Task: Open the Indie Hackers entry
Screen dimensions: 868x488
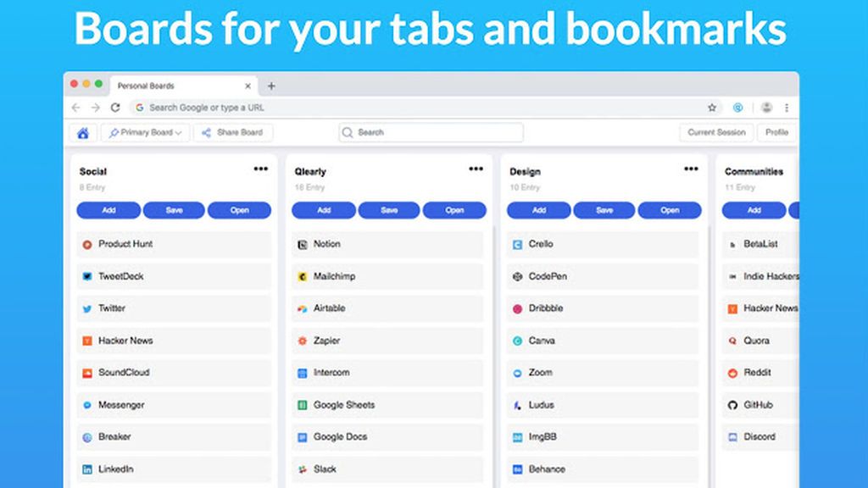Action: pyautogui.click(x=760, y=276)
